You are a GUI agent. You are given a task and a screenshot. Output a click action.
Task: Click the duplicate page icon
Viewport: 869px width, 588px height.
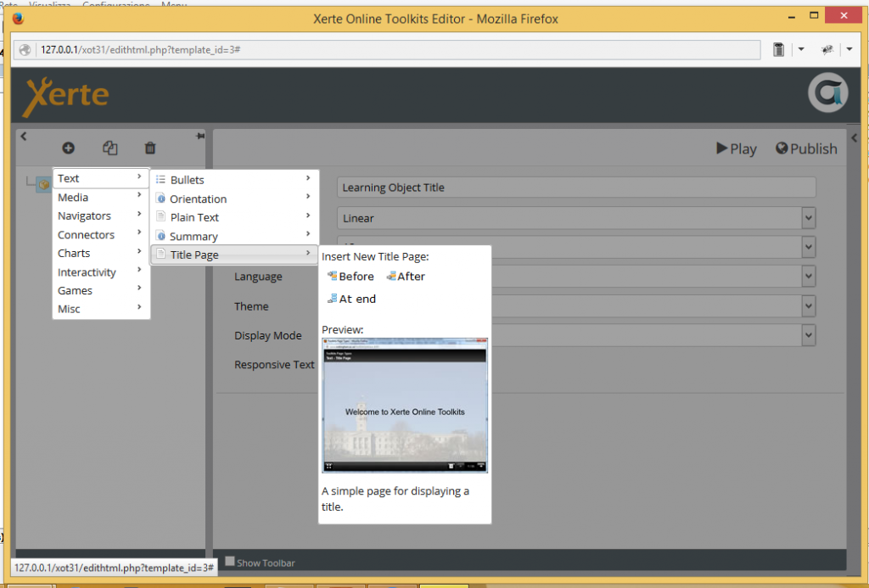[x=109, y=148]
